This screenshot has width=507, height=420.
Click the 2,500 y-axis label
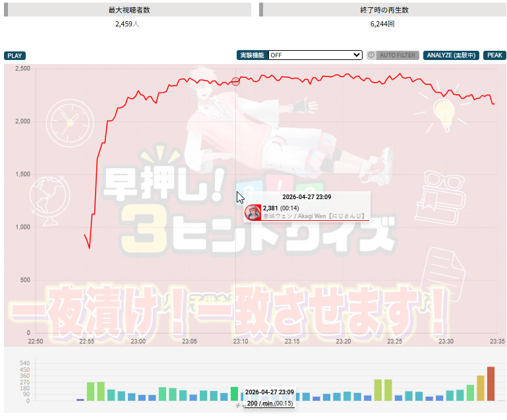pos(22,69)
